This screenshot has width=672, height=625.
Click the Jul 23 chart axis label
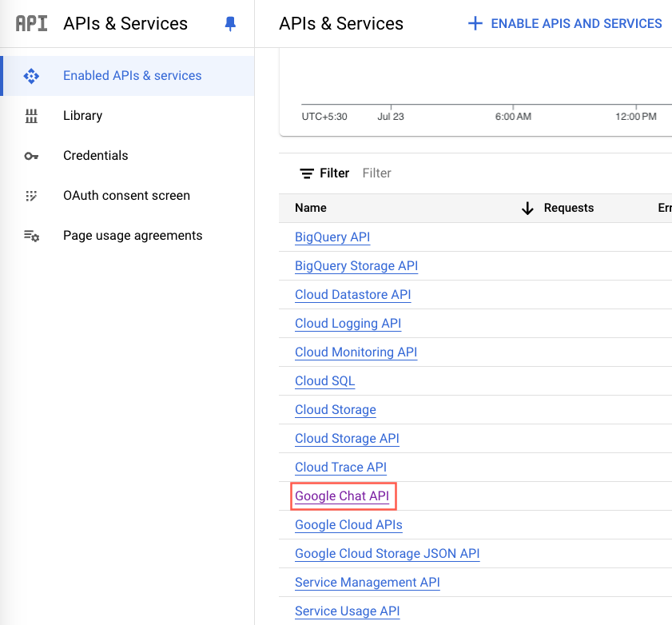click(x=391, y=117)
